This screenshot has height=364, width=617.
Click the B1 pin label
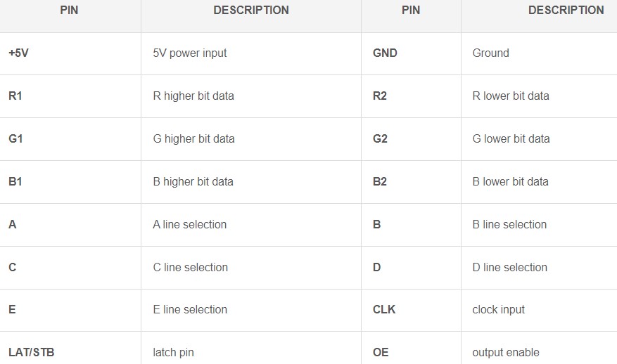coord(15,181)
